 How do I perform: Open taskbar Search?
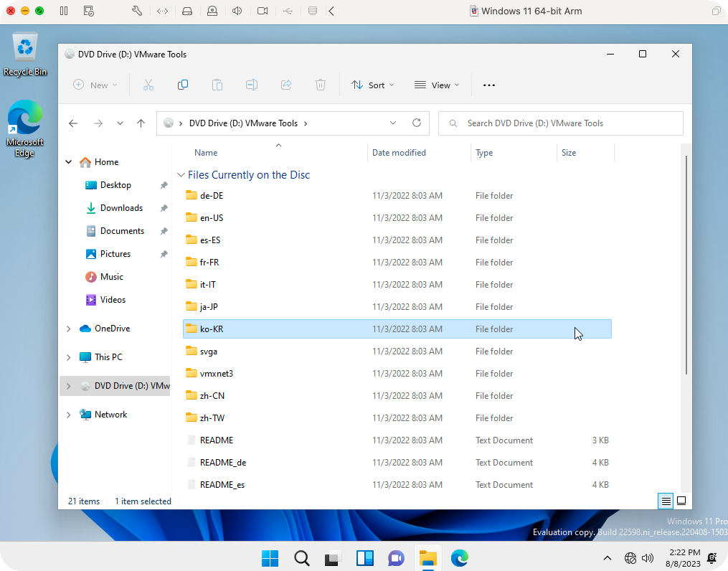point(302,558)
